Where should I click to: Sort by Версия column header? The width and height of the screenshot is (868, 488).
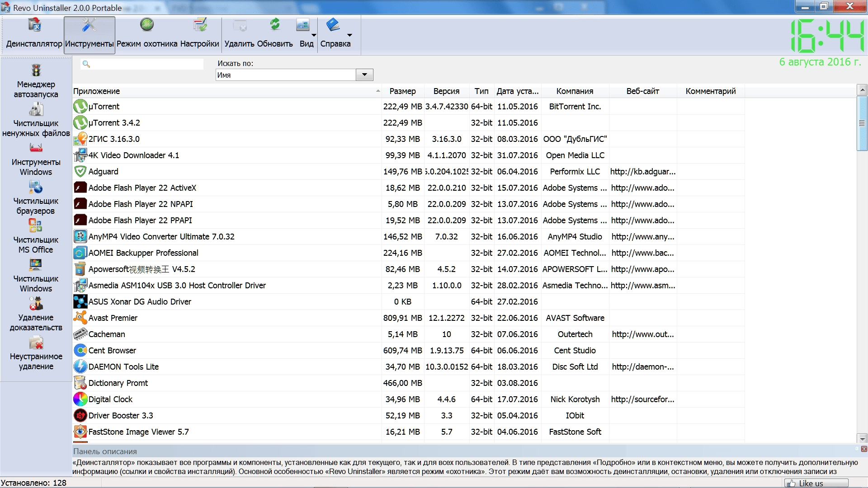click(x=447, y=91)
